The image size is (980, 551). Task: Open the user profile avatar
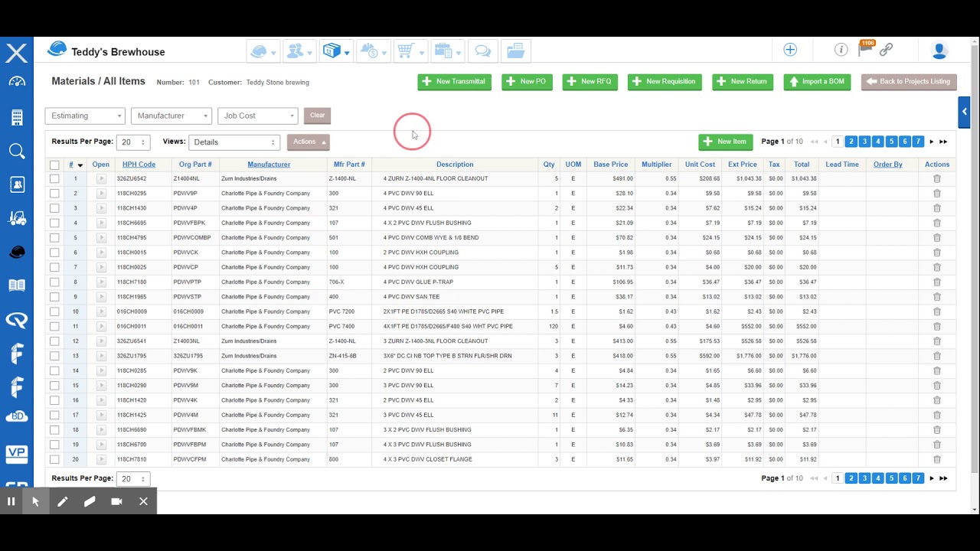(939, 51)
